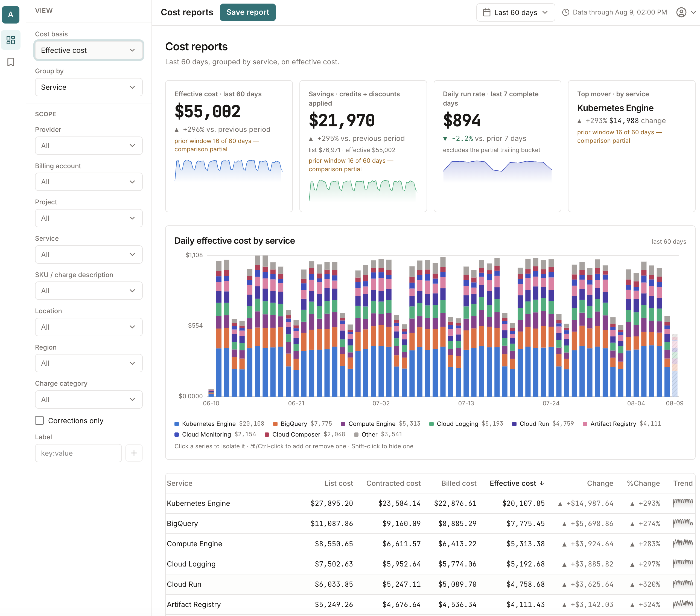Select the Compute Engine row name

coord(194,543)
